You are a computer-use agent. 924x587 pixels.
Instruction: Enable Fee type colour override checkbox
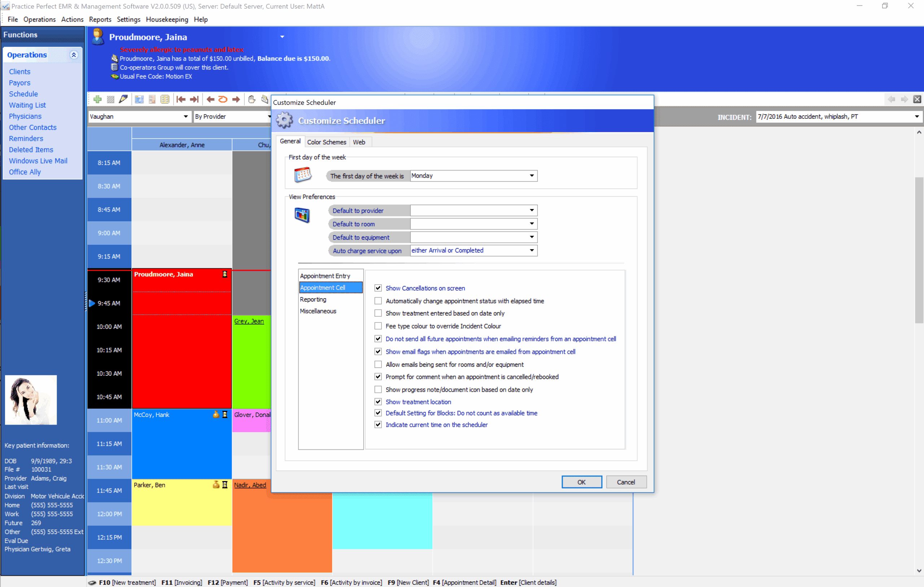pyautogui.click(x=378, y=326)
